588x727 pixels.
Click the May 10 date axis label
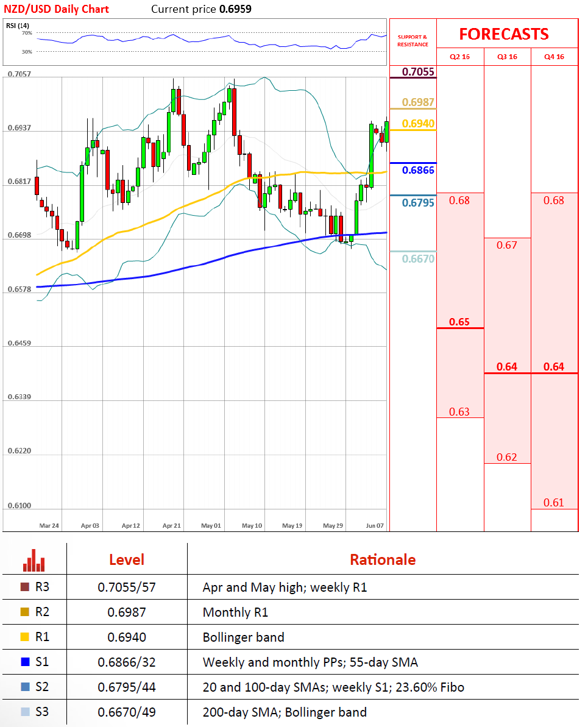point(252,525)
